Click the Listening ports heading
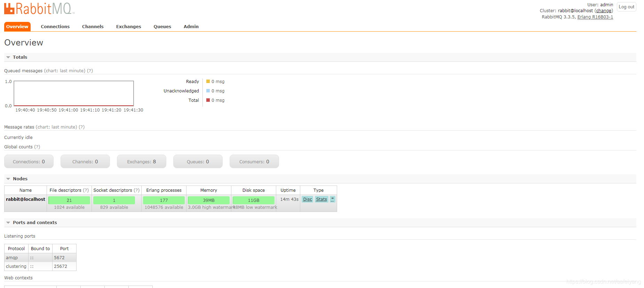644x288 pixels. 20,236
